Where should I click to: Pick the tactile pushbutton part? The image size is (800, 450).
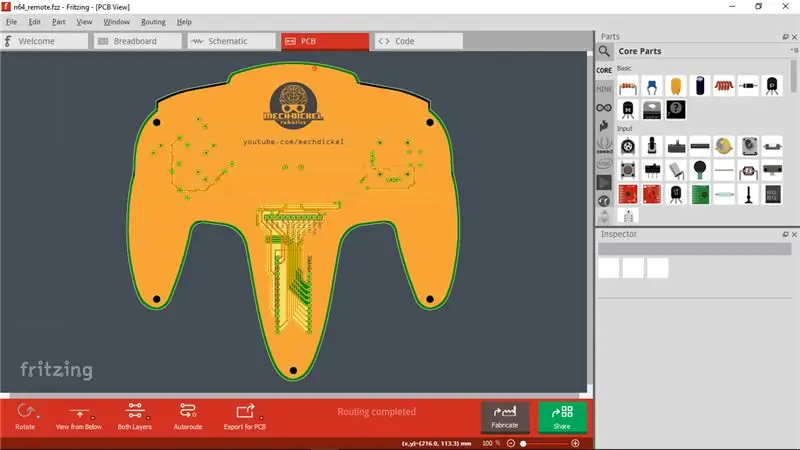pos(628,170)
